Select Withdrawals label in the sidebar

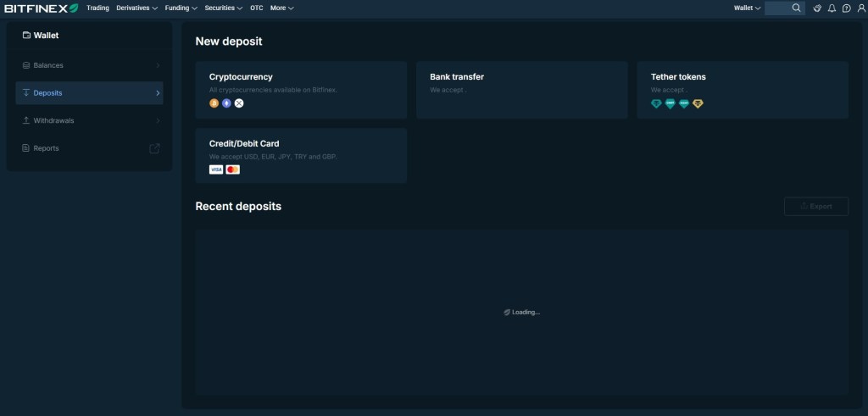click(53, 120)
